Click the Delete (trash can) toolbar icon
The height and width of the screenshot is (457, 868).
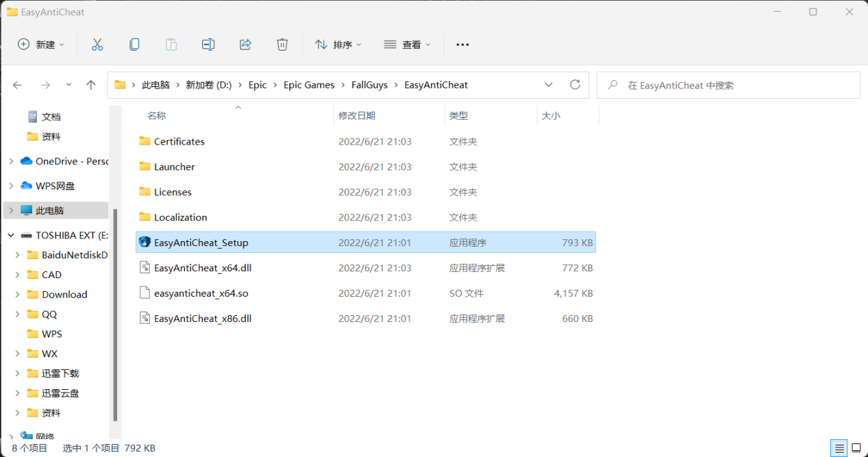[x=282, y=45]
